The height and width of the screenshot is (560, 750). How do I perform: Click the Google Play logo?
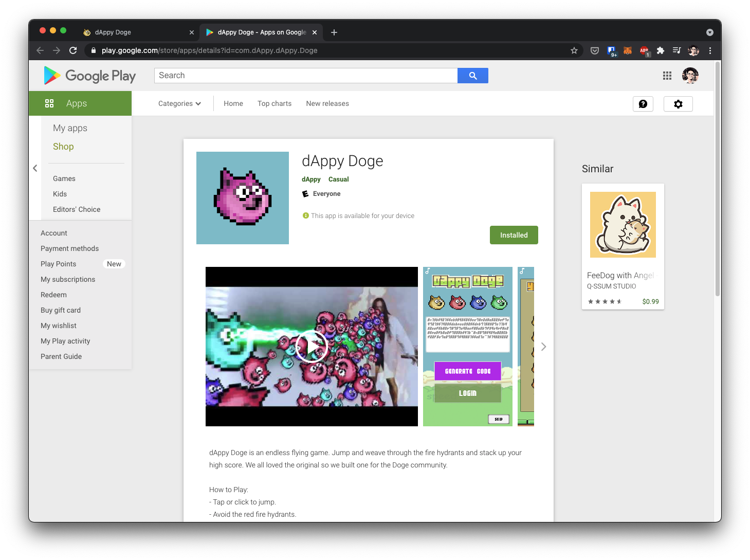pyautogui.click(x=90, y=76)
